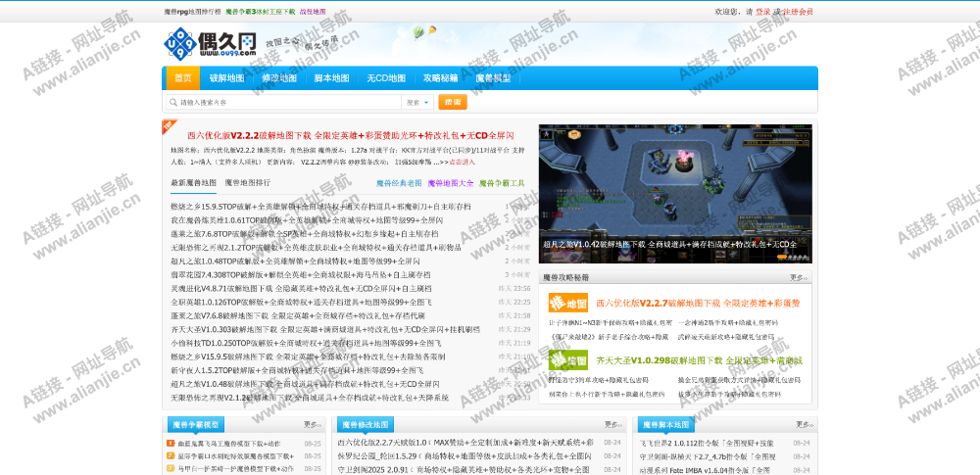The width and height of the screenshot is (980, 475).
Task: Switch to the 最新魔兽地图 tab
Action: (193, 182)
